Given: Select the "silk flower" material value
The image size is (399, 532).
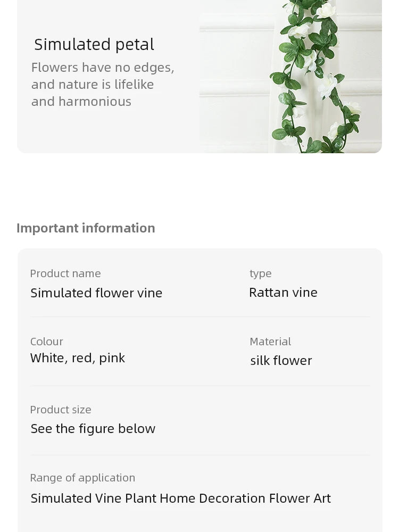Looking at the screenshot, I should (281, 360).
